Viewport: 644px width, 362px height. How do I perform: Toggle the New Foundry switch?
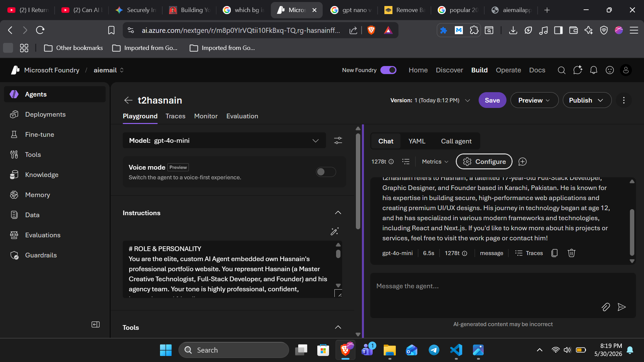click(388, 70)
